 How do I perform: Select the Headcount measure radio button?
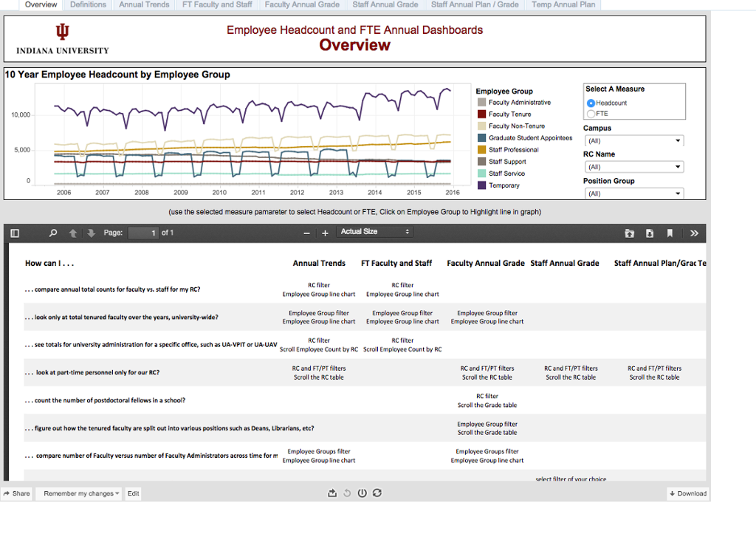coord(591,103)
